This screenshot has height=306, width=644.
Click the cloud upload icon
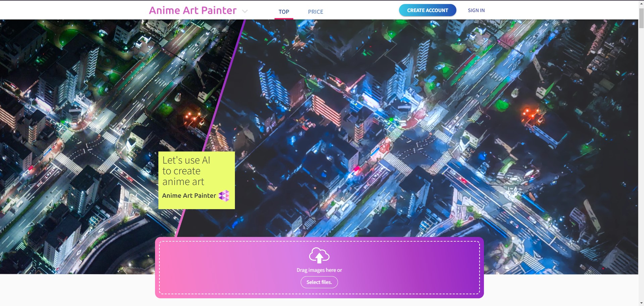[x=319, y=255]
